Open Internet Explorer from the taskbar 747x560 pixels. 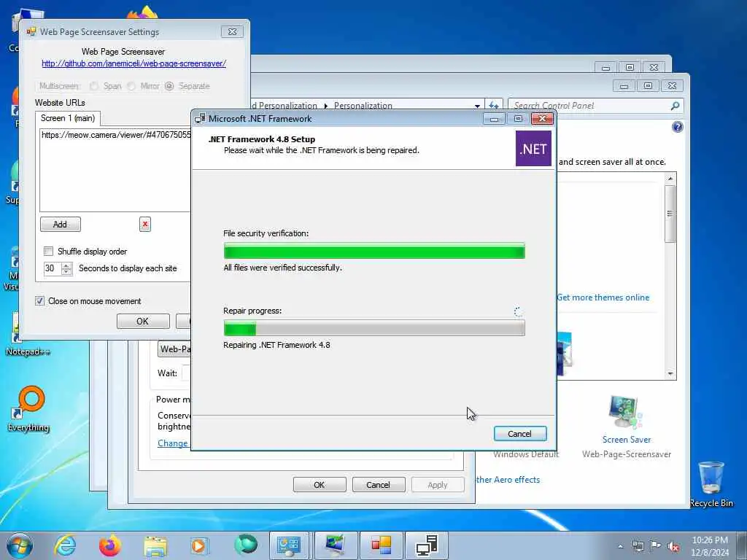click(x=65, y=545)
